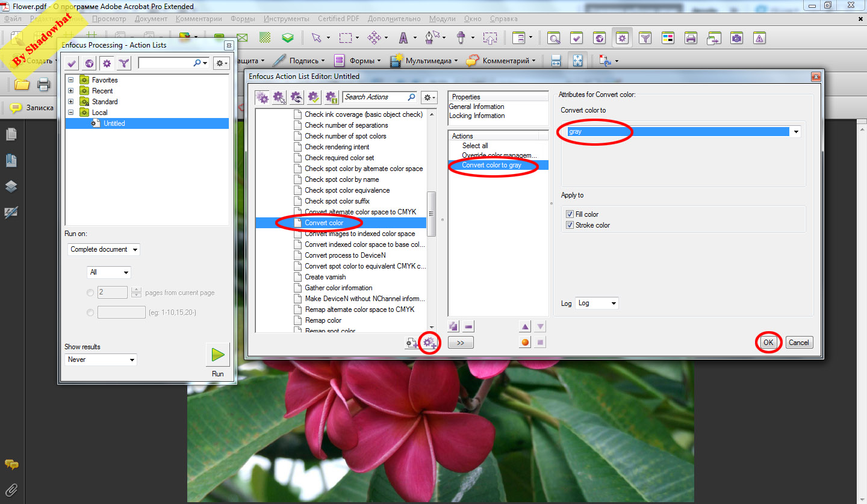
Task: Click the Enfocus funnel icon in the main toolbar
Action: tap(645, 38)
